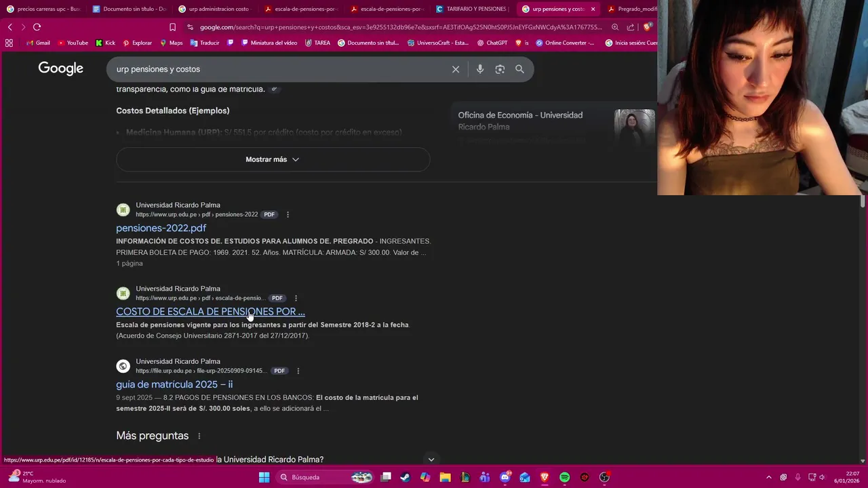868x488 pixels.
Task: Clear the Google search box text
Action: [456, 69]
